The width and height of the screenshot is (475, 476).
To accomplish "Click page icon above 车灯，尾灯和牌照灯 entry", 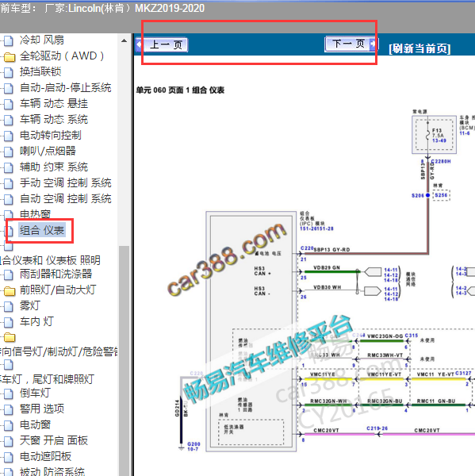I will [x=9, y=365].
